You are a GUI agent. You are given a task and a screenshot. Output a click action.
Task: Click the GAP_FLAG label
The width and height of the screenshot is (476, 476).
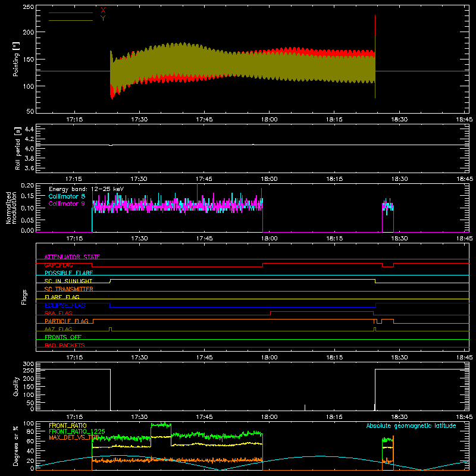click(58, 265)
